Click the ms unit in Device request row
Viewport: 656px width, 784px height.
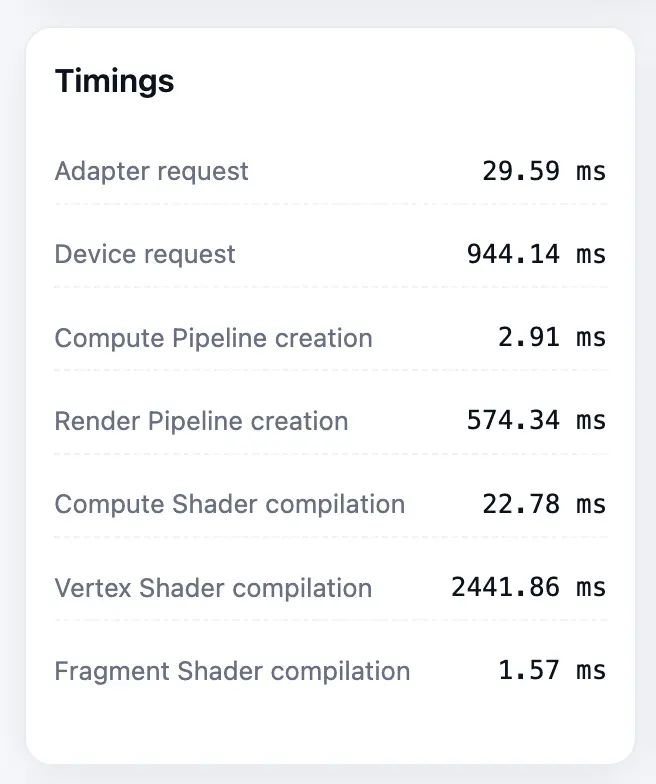point(591,254)
